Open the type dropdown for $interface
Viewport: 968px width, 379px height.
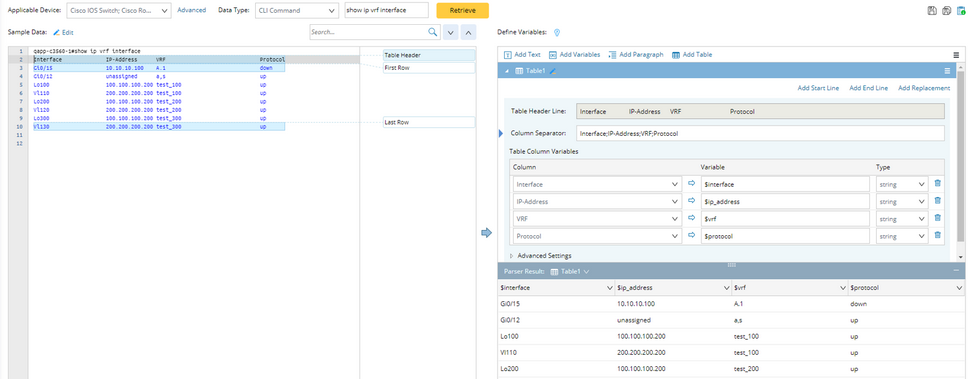tap(902, 184)
